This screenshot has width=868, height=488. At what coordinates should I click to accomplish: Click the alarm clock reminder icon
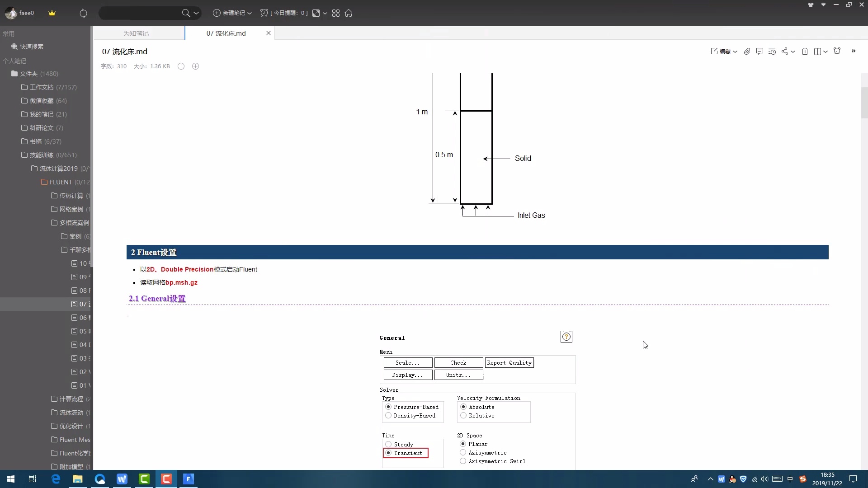click(x=837, y=51)
